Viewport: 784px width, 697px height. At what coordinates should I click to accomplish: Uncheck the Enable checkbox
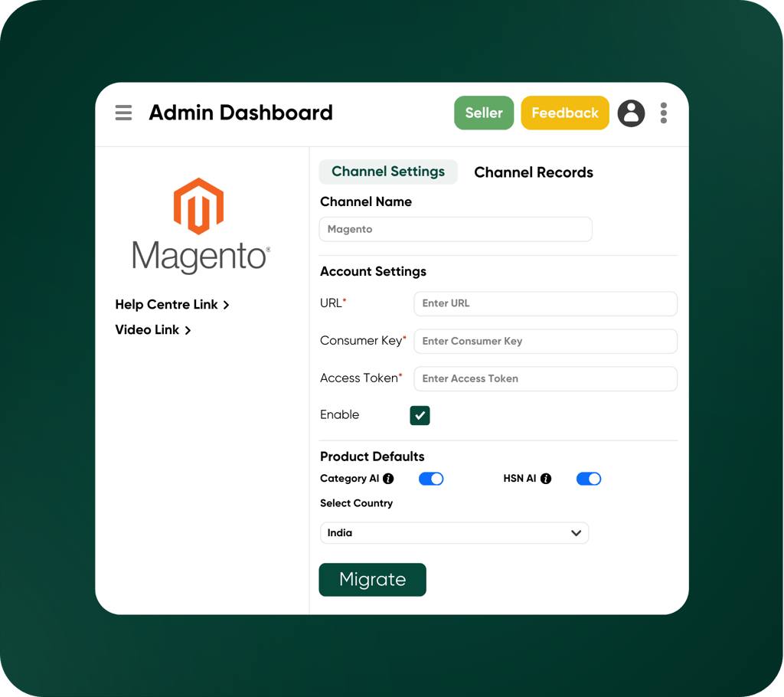(420, 414)
